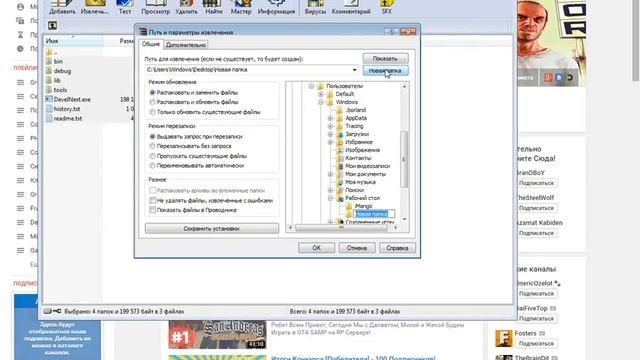Select Переименовывать автоматически option

(153, 166)
